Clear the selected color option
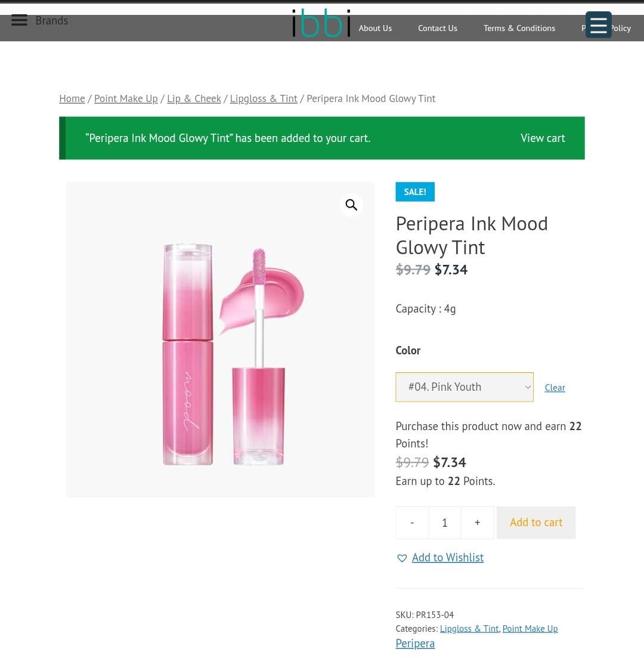Screen dimensions: 644x658 (x=555, y=388)
